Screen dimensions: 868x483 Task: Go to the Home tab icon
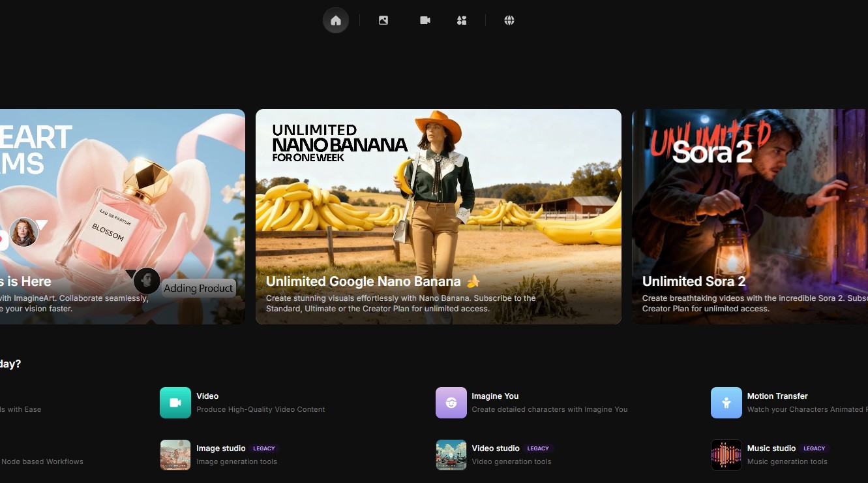coord(336,20)
